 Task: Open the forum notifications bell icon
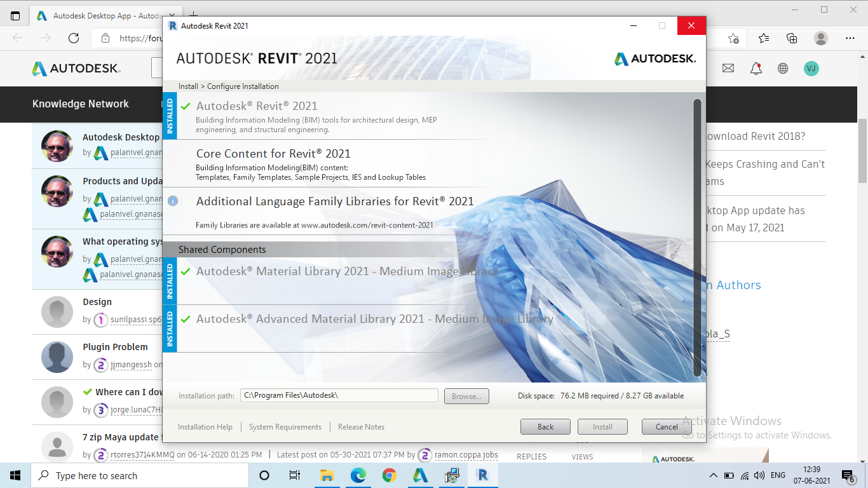756,68
